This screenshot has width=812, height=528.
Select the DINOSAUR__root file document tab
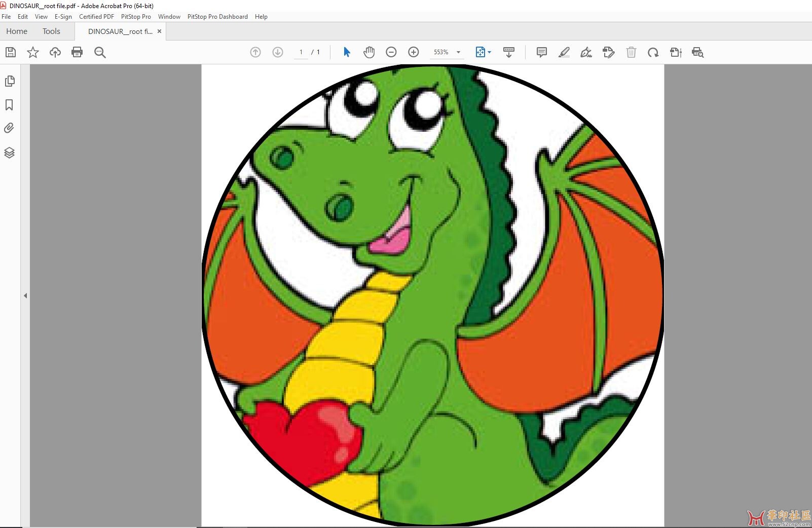[120, 31]
